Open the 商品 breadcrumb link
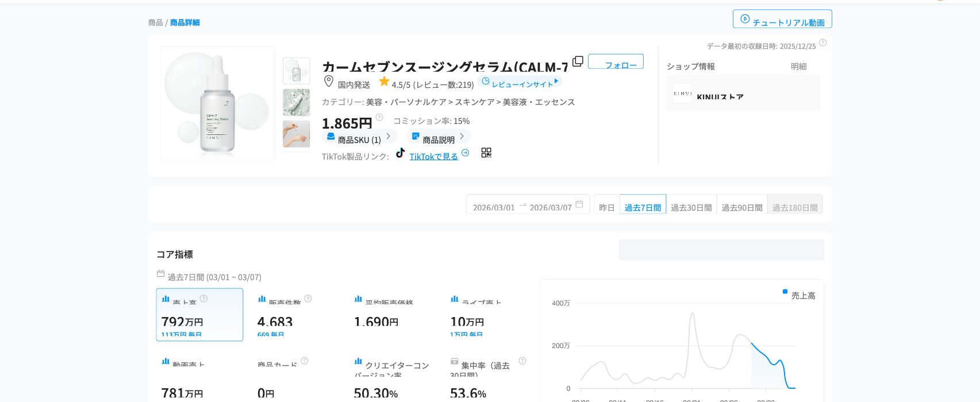This screenshot has height=402, width=980. coord(155,22)
